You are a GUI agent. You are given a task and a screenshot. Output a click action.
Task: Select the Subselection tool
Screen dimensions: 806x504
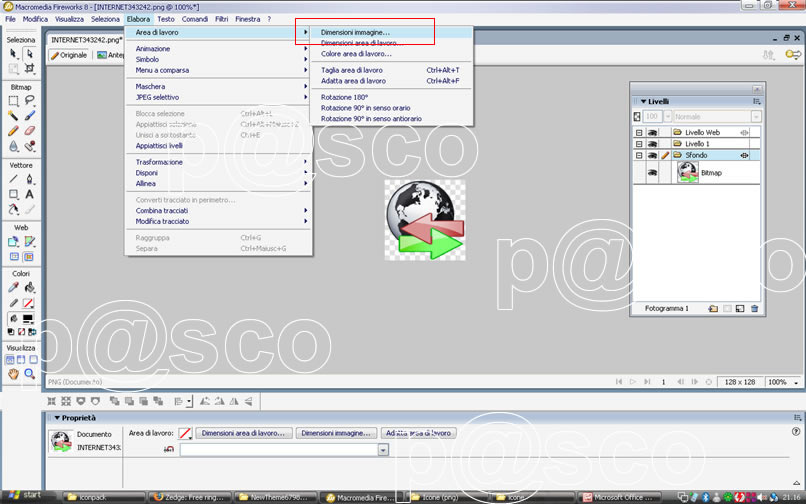(x=29, y=53)
